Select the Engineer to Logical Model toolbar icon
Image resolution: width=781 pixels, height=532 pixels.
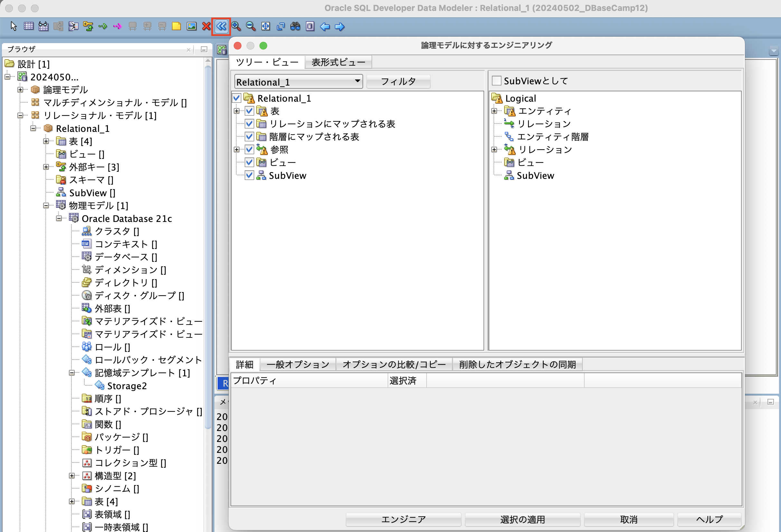click(x=221, y=26)
